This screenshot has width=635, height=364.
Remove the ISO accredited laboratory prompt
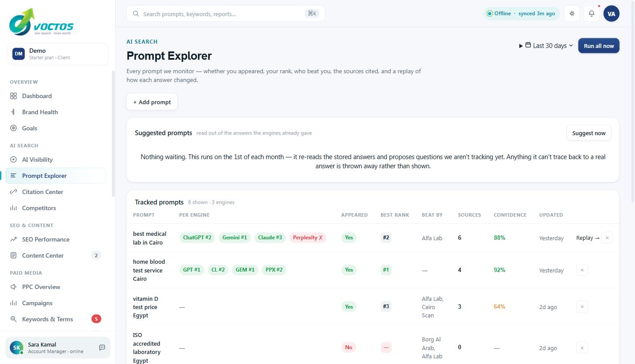point(582,347)
